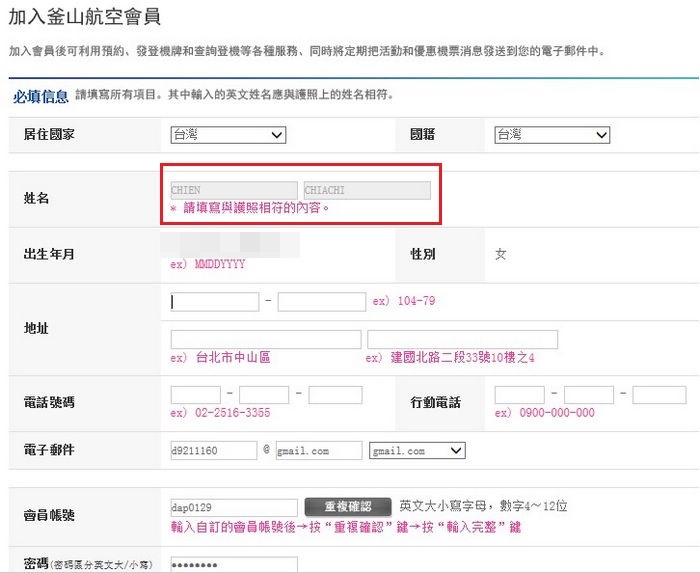
Task: Select the middle 行動電話 number box
Action: (589, 395)
